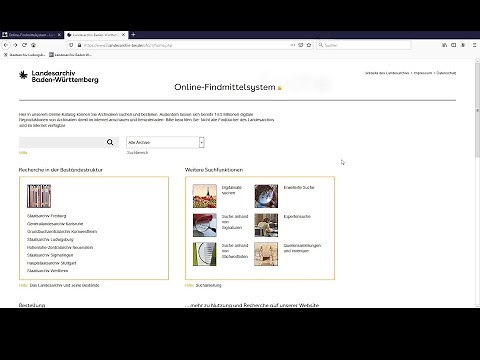The image size is (480, 360).
Task: Click the Quellensammlungen und Inventare thumbnail
Action: (x=266, y=254)
